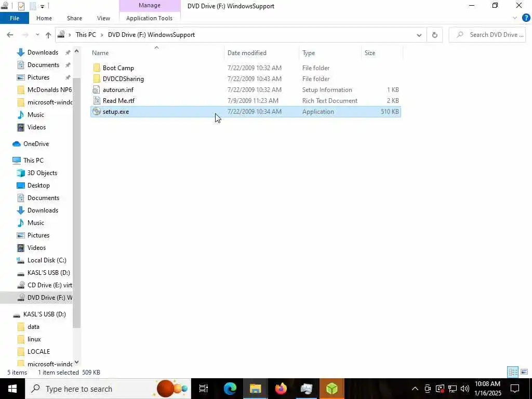
Task: Click the 'Setup Information' type cell
Action: [327, 90]
